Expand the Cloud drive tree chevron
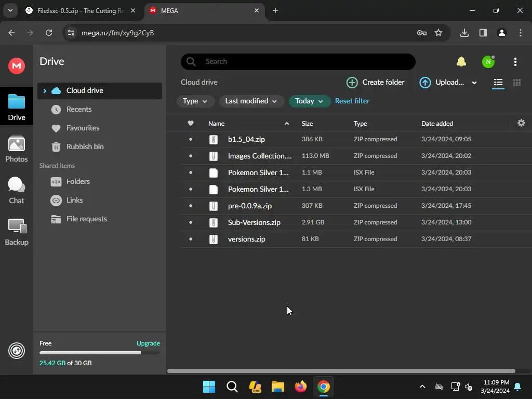 point(45,90)
